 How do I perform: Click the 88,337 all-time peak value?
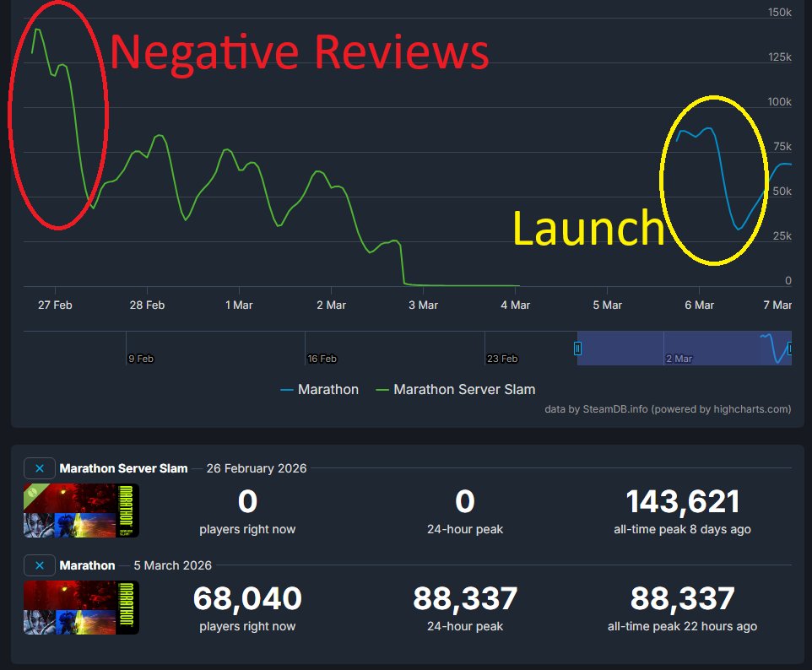tap(683, 598)
